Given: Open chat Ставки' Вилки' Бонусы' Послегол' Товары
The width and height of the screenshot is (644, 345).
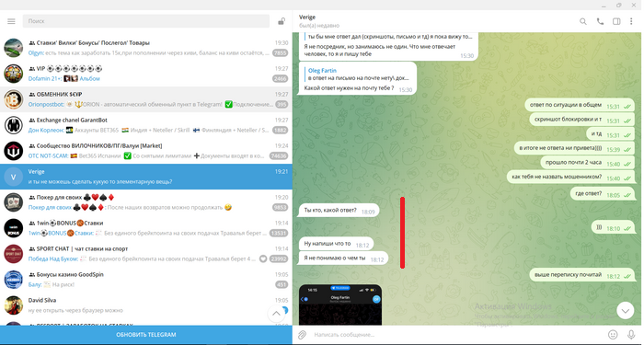Looking at the screenshot, I should tap(145, 48).
